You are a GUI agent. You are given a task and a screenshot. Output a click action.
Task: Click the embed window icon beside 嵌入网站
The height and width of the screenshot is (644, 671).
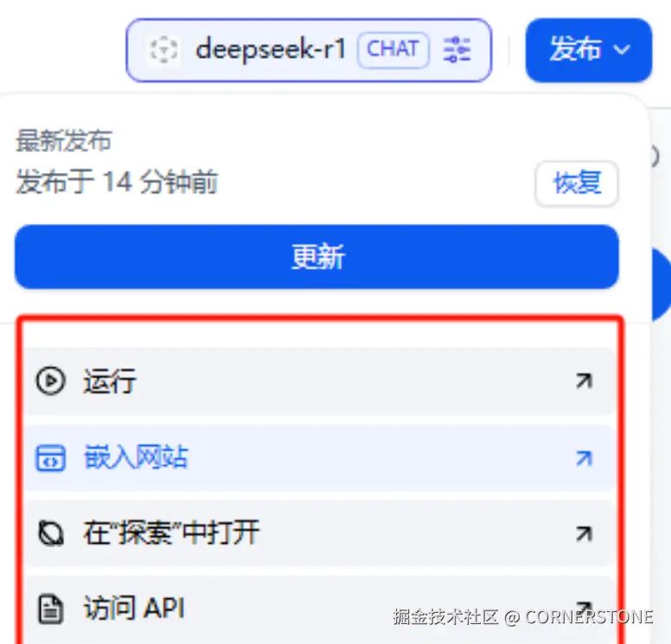click(x=50, y=458)
